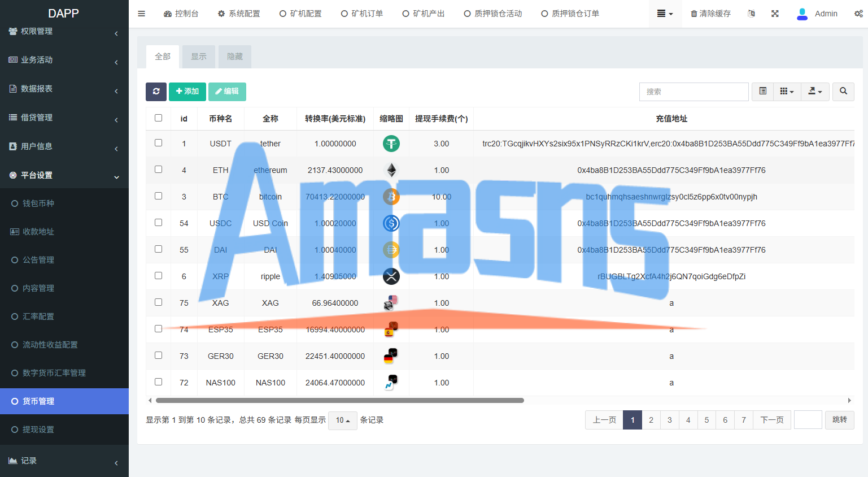The width and height of the screenshot is (868, 477).
Task: Open 钱包币种 in the sidebar
Action: 64,203
